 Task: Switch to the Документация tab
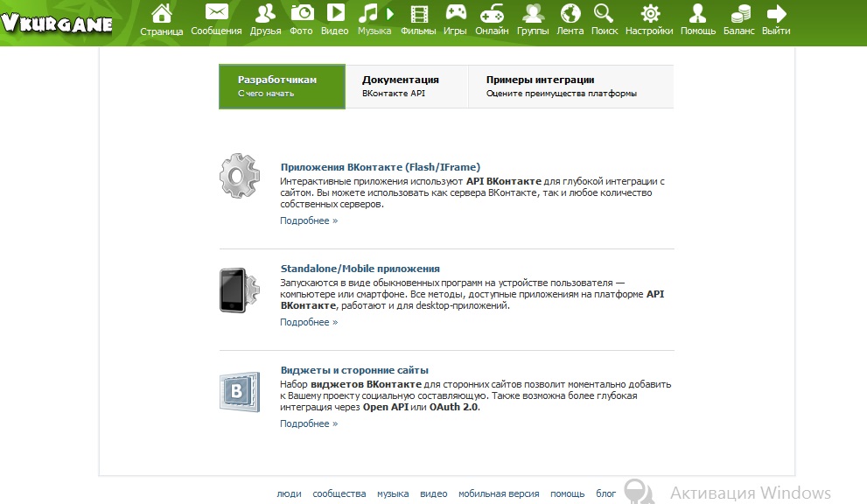point(407,87)
